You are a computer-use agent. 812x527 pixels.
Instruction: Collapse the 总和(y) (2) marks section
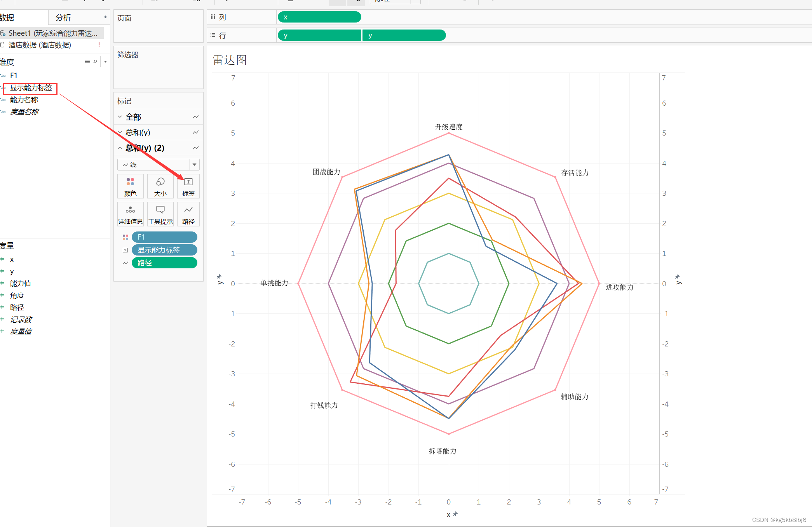[120, 148]
